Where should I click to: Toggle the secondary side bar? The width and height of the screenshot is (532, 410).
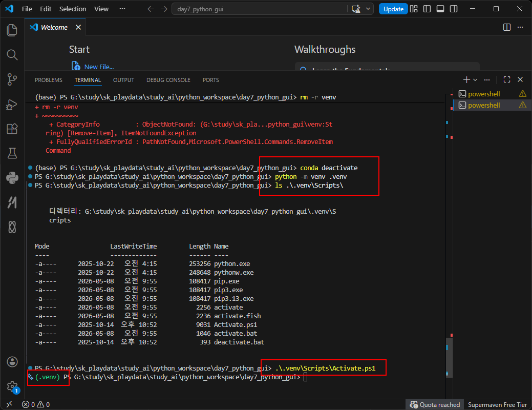click(454, 9)
